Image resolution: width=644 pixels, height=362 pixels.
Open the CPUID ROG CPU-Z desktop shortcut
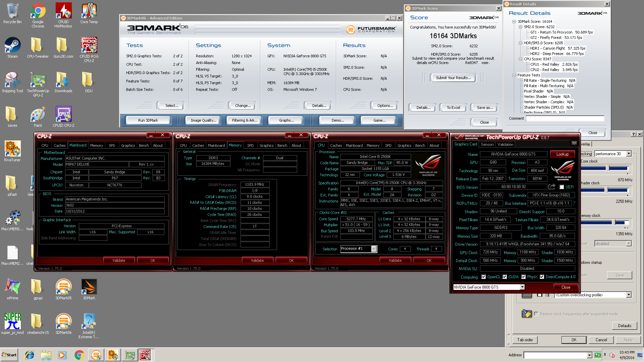89,50
